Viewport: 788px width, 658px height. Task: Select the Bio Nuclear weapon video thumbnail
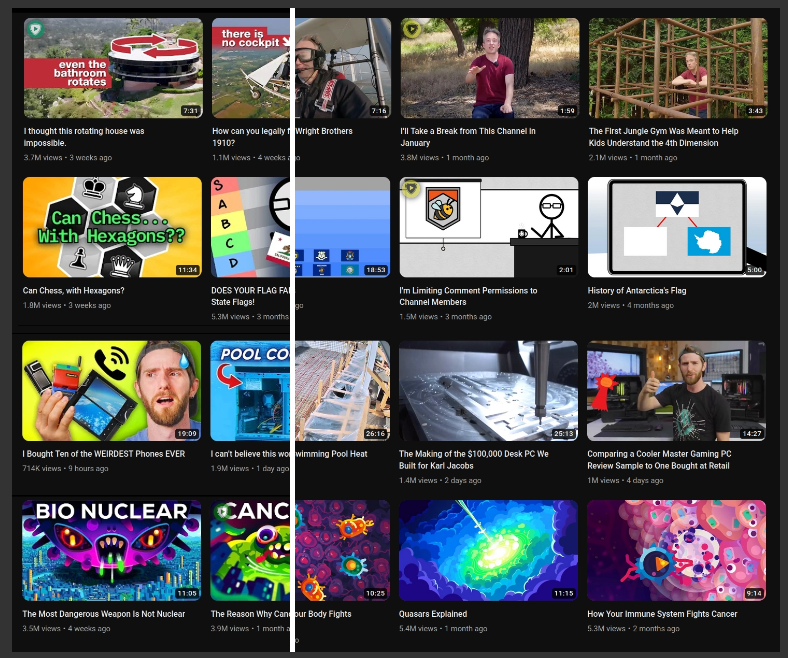[x=111, y=549]
